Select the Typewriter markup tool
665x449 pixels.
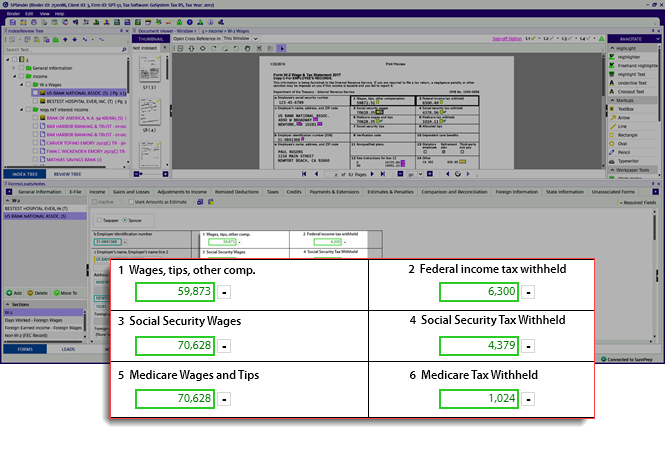(631, 162)
